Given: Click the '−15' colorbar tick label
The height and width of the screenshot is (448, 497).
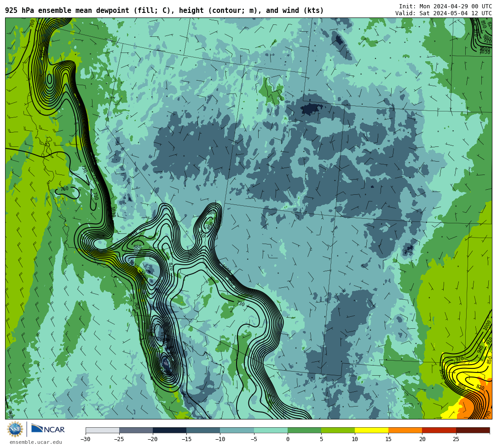Looking at the screenshot, I should click(x=186, y=439).
